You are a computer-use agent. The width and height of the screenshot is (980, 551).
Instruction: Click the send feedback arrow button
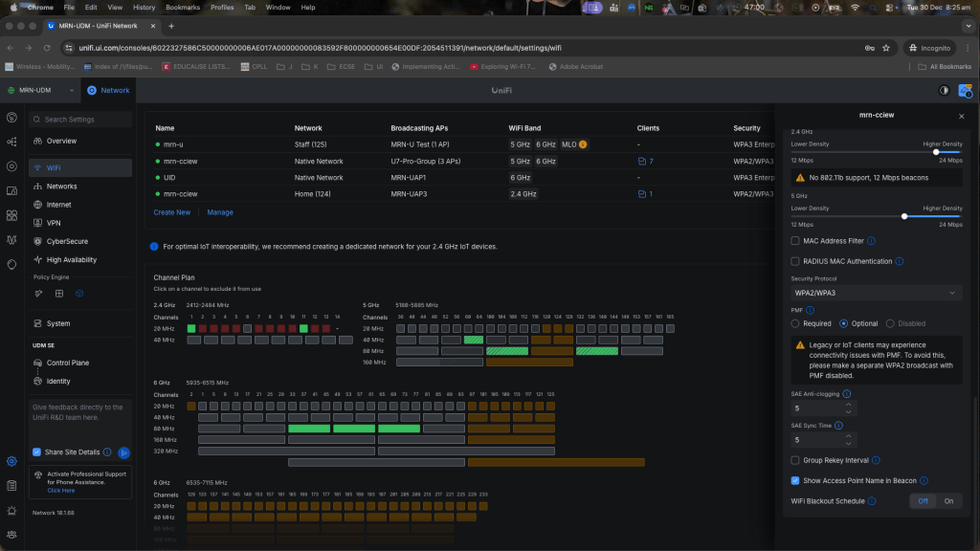tap(122, 452)
